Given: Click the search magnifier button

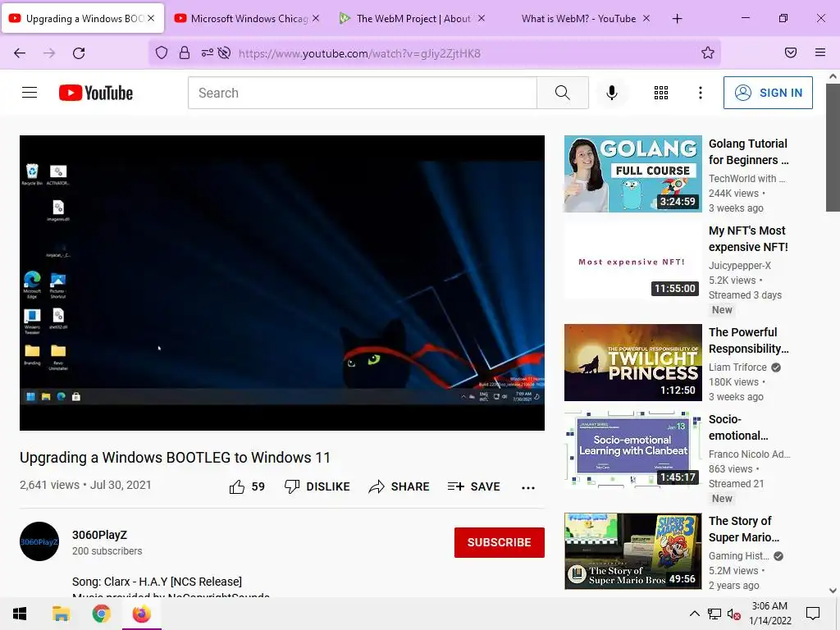Looking at the screenshot, I should point(563,93).
